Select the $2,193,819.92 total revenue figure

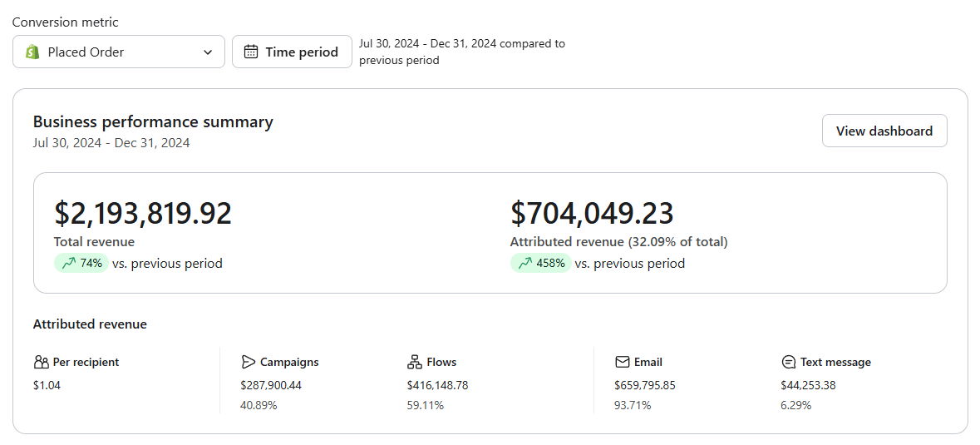click(x=143, y=213)
